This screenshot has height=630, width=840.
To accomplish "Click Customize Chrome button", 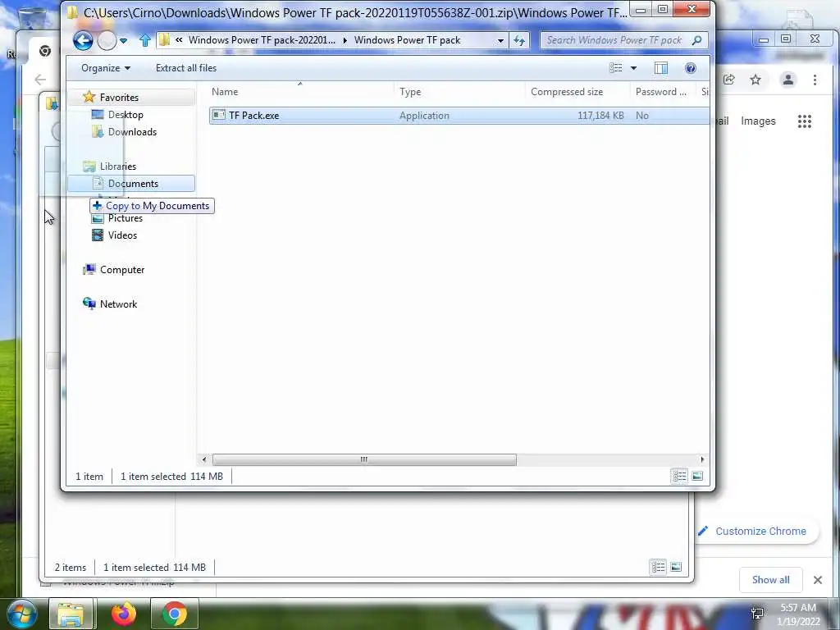I will (756, 531).
